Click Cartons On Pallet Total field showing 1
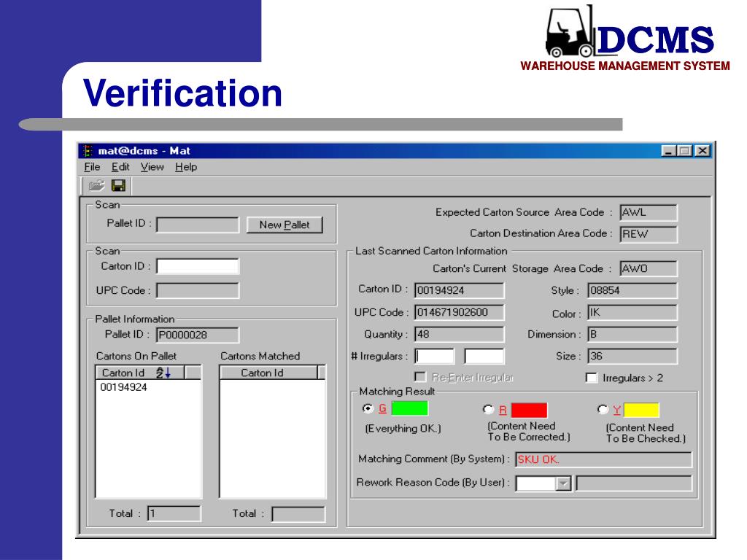 pyautogui.click(x=174, y=513)
